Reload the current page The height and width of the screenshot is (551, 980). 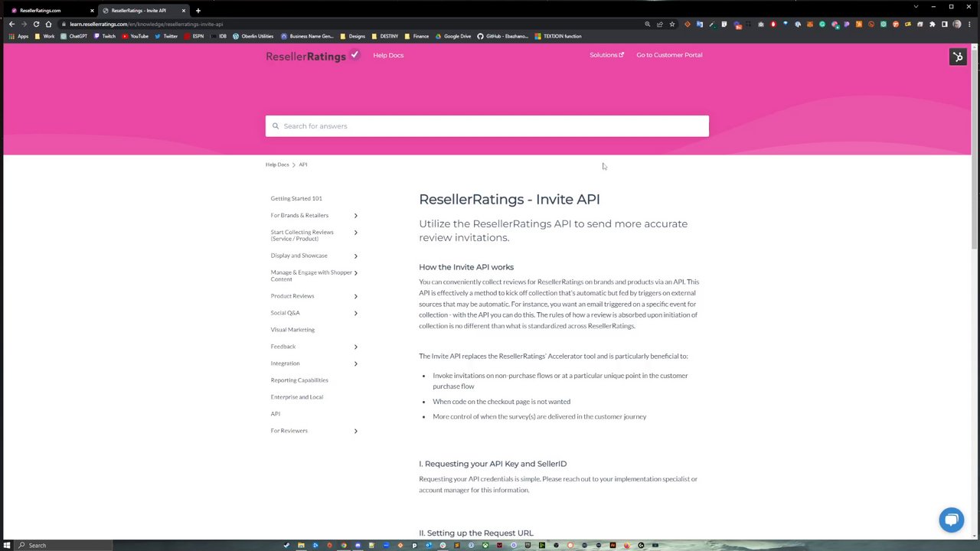tap(36, 24)
